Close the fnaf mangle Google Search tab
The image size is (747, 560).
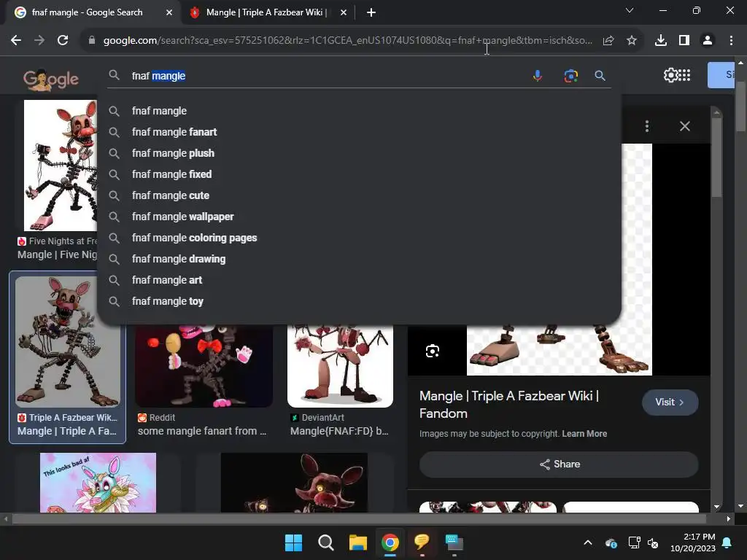click(x=169, y=12)
